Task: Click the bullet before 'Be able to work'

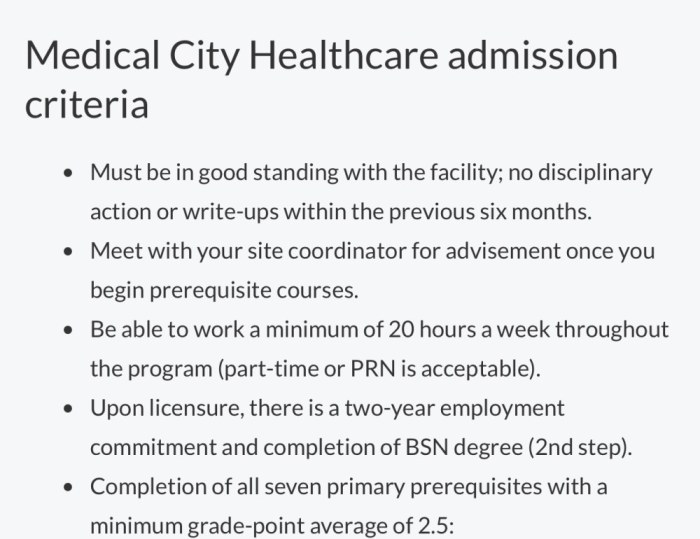Action: coord(68,330)
